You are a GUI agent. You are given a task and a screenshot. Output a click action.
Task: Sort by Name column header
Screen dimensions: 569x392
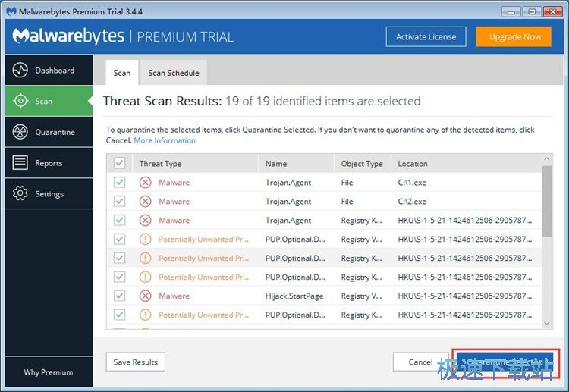tap(296, 163)
